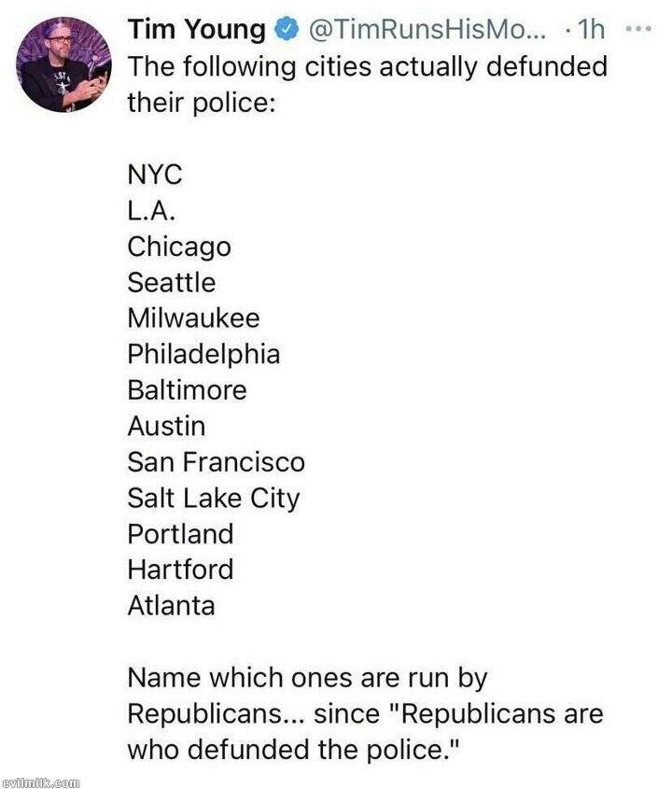Click Atlanta at the list's end
672x789 pixels.
(172, 605)
